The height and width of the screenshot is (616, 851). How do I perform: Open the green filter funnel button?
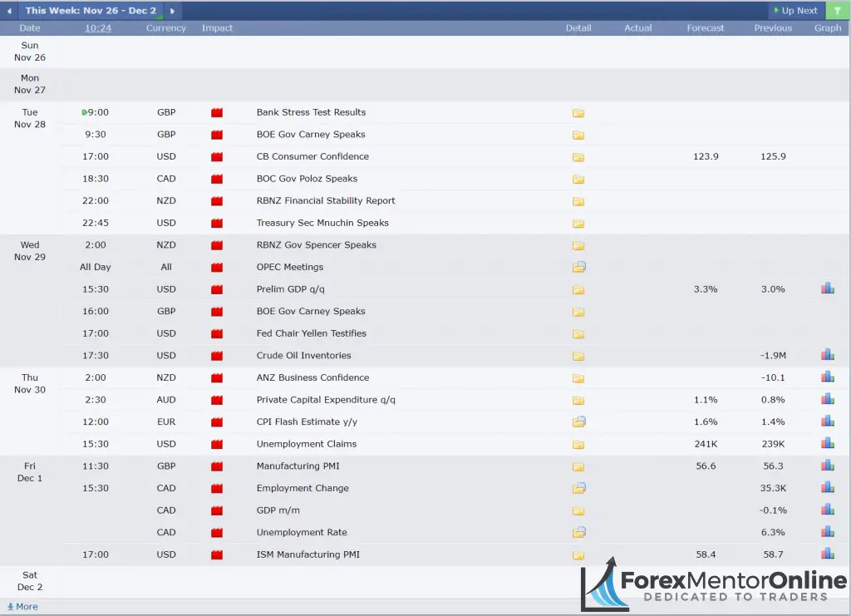click(x=837, y=11)
